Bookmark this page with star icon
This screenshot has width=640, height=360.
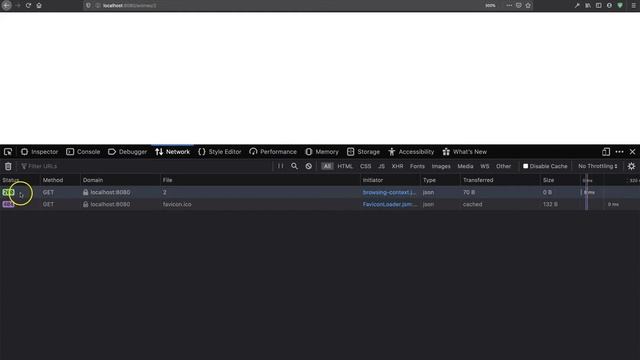tap(528, 5)
